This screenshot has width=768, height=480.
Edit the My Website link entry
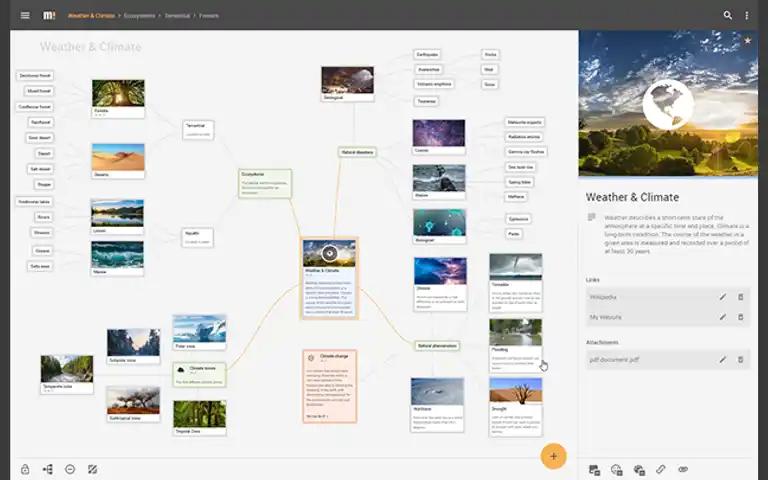[722, 317]
